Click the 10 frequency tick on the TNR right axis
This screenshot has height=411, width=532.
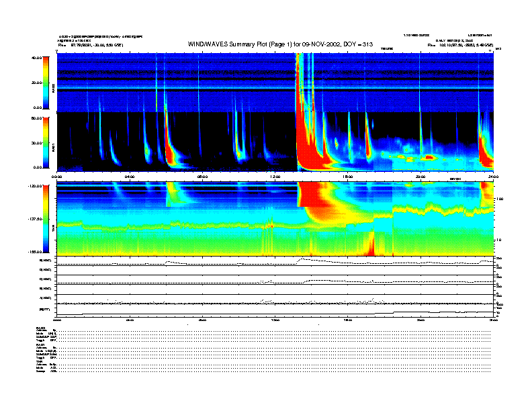pos(498,240)
